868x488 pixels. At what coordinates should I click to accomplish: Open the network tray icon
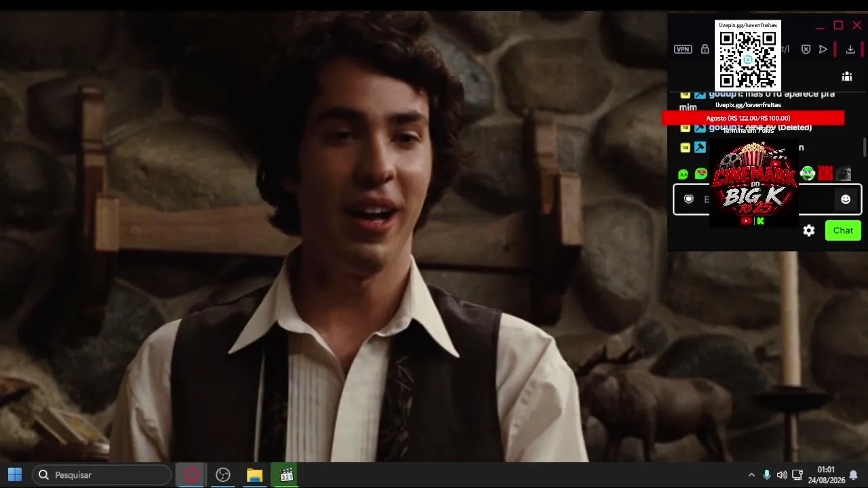[797, 475]
